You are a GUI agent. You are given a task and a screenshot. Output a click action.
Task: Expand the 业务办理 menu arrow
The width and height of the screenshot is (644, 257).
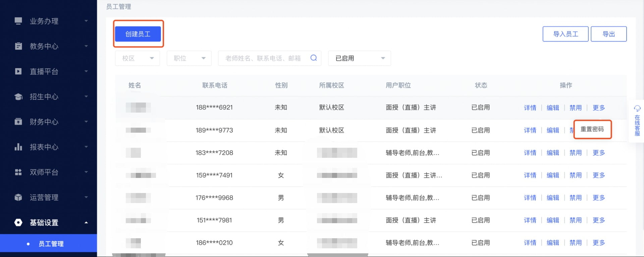pyautogui.click(x=86, y=21)
